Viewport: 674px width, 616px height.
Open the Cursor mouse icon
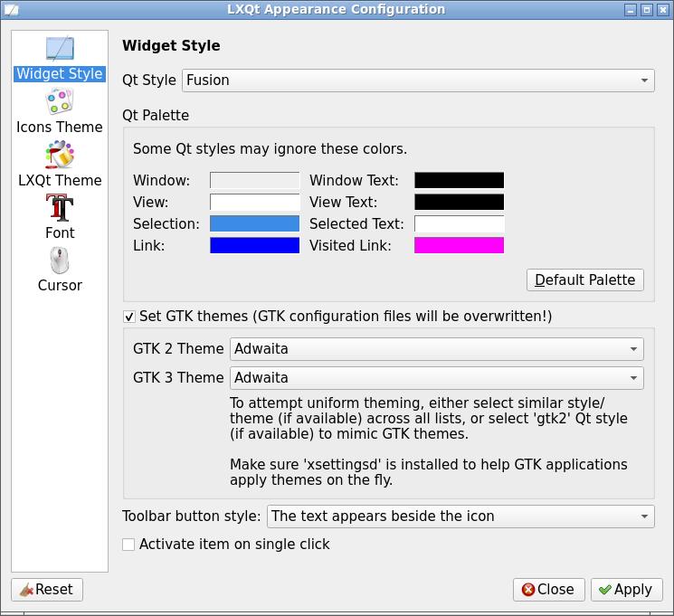pyautogui.click(x=60, y=261)
